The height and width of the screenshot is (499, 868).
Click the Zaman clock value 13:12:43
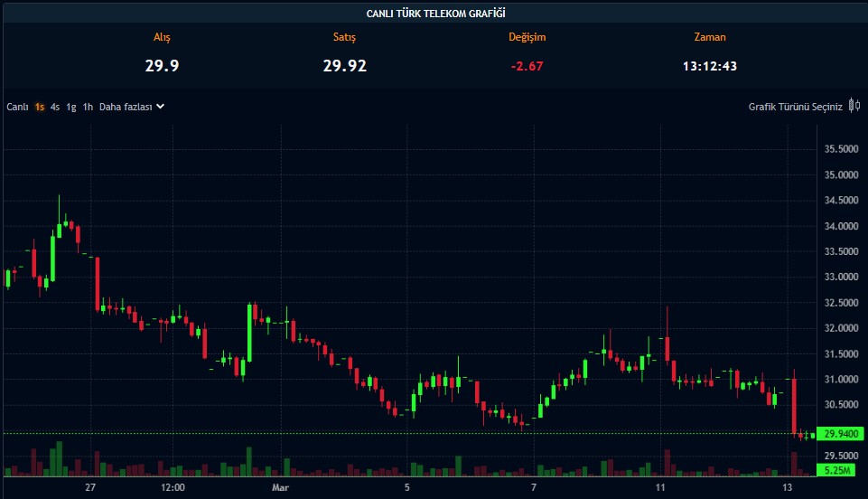click(x=709, y=65)
